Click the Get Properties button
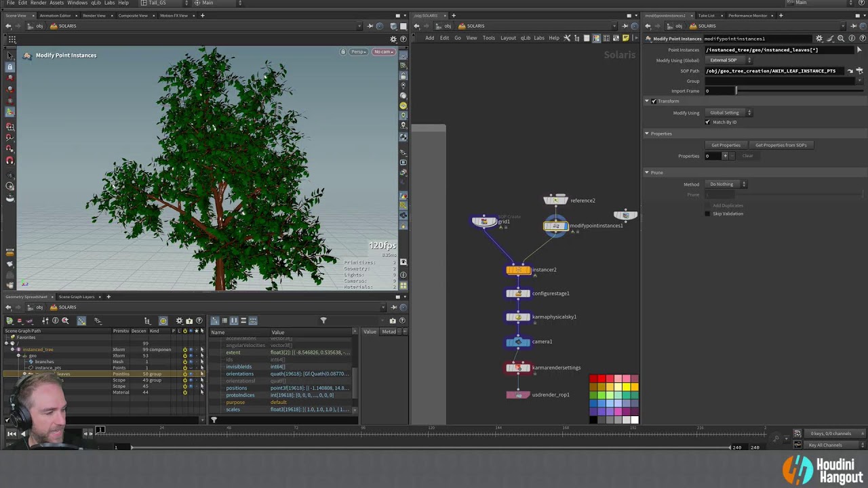 coord(726,145)
